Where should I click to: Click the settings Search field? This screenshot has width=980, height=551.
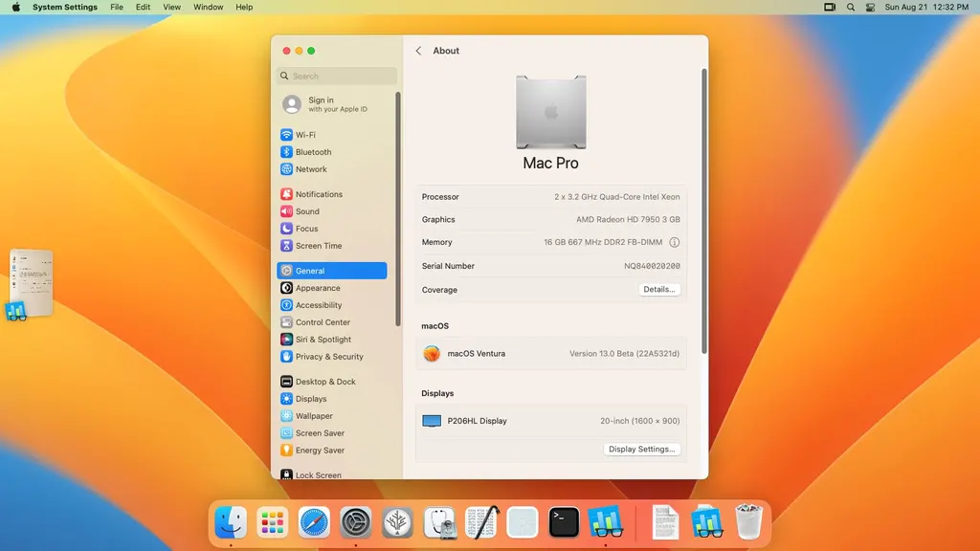[x=337, y=77]
